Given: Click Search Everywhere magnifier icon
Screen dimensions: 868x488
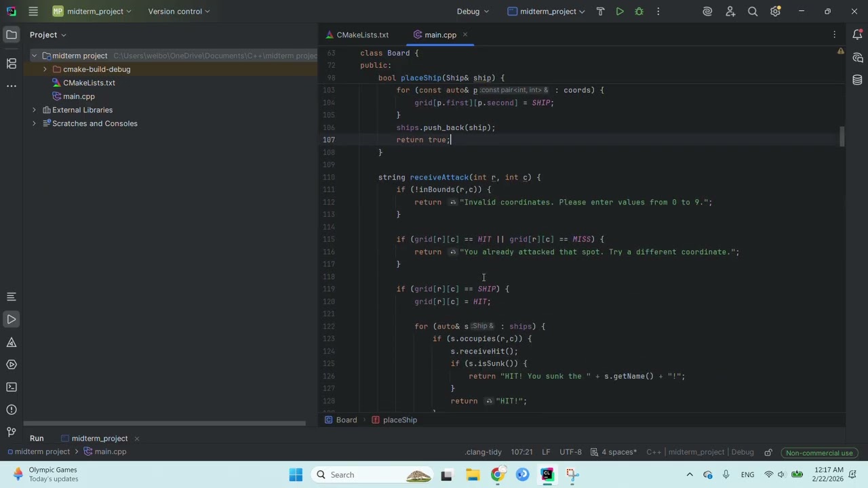Looking at the screenshot, I should point(753,12).
